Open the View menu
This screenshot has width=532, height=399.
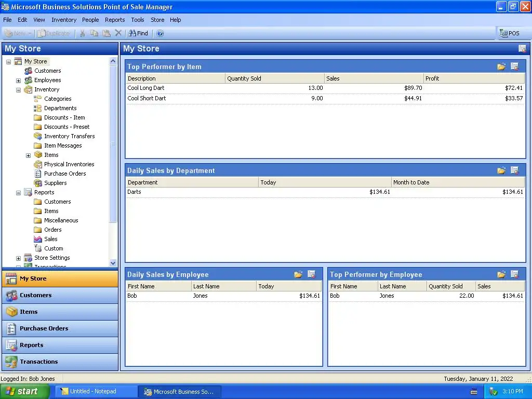(x=39, y=20)
